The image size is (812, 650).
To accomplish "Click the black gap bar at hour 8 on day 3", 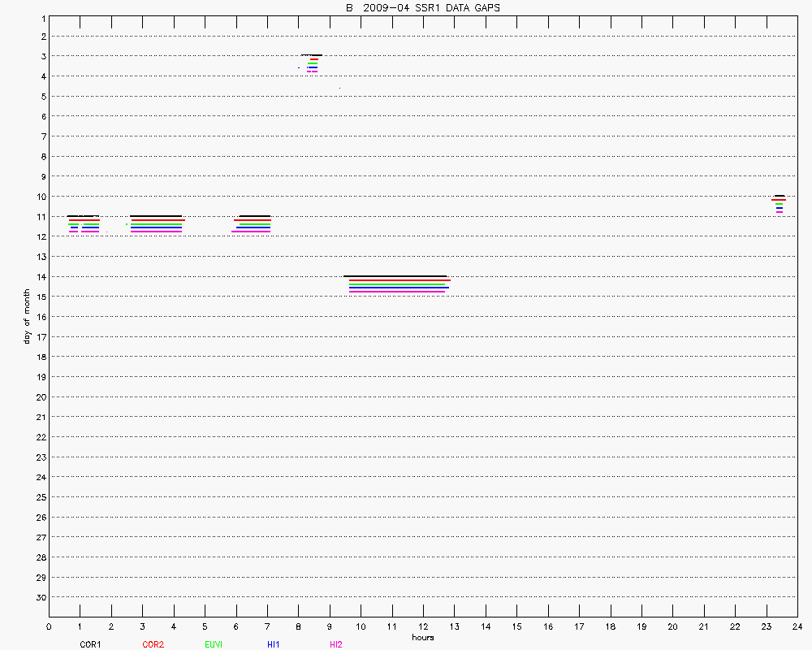I will click(312, 55).
